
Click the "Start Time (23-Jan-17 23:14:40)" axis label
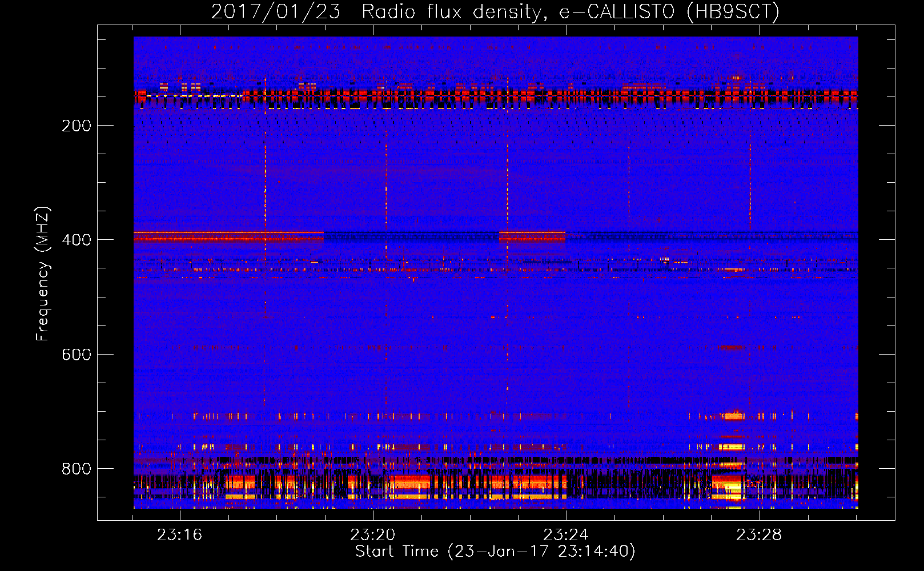[x=495, y=552]
